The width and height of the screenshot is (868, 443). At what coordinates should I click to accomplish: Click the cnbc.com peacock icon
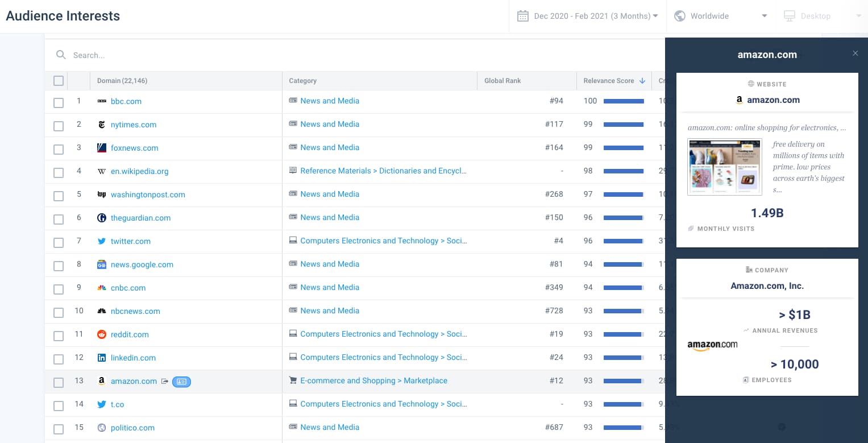point(102,288)
